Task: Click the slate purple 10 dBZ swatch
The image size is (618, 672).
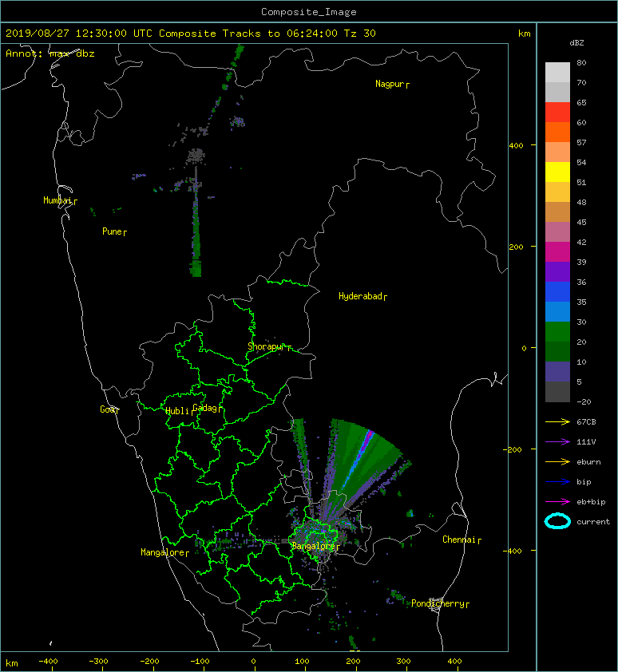Action: tap(557, 372)
